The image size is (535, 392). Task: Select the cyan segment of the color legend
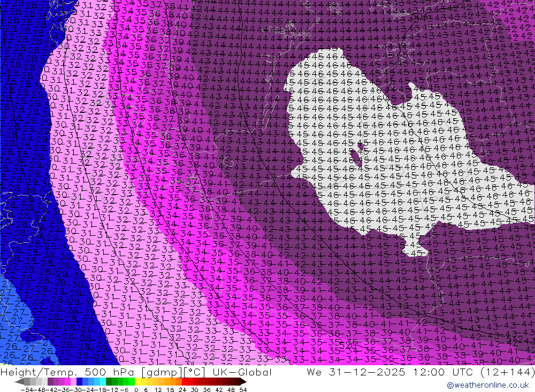[102, 381]
